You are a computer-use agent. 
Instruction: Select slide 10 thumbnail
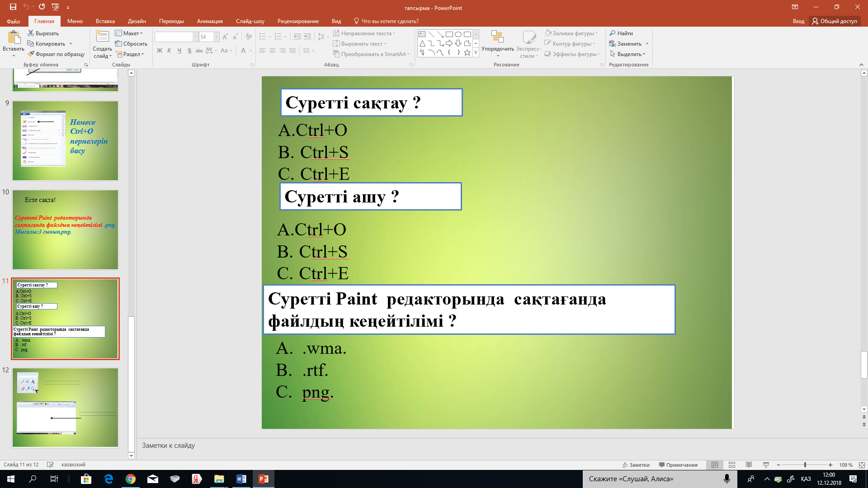[x=65, y=230]
